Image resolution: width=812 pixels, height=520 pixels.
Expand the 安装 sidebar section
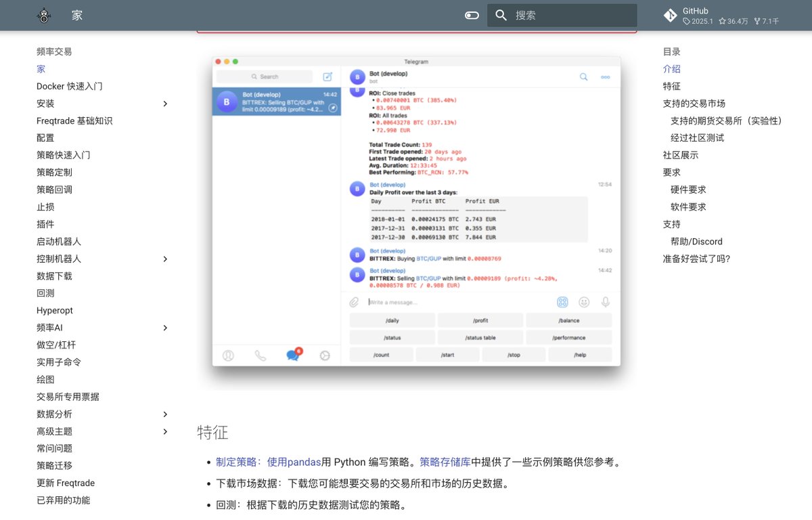coord(164,104)
